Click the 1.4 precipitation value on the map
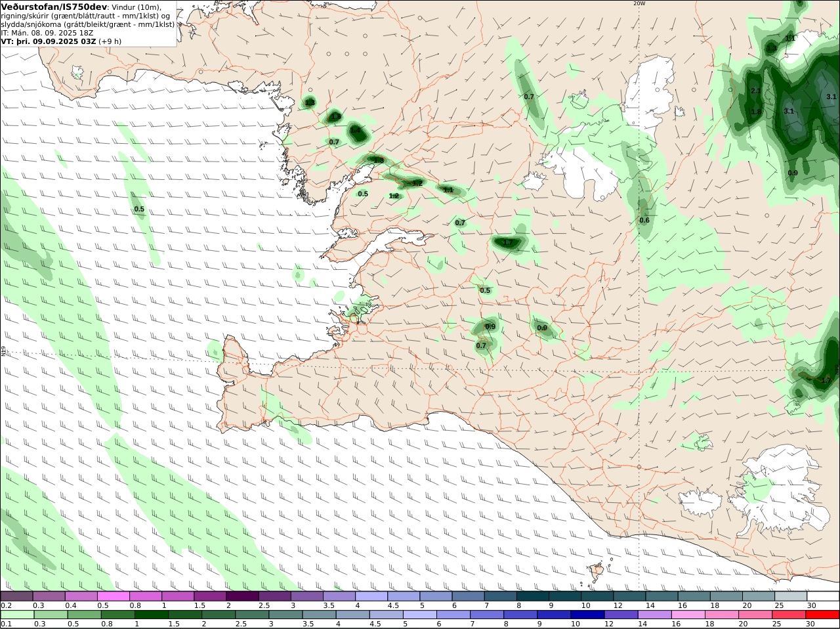This screenshot has height=629, width=840. click(x=356, y=130)
